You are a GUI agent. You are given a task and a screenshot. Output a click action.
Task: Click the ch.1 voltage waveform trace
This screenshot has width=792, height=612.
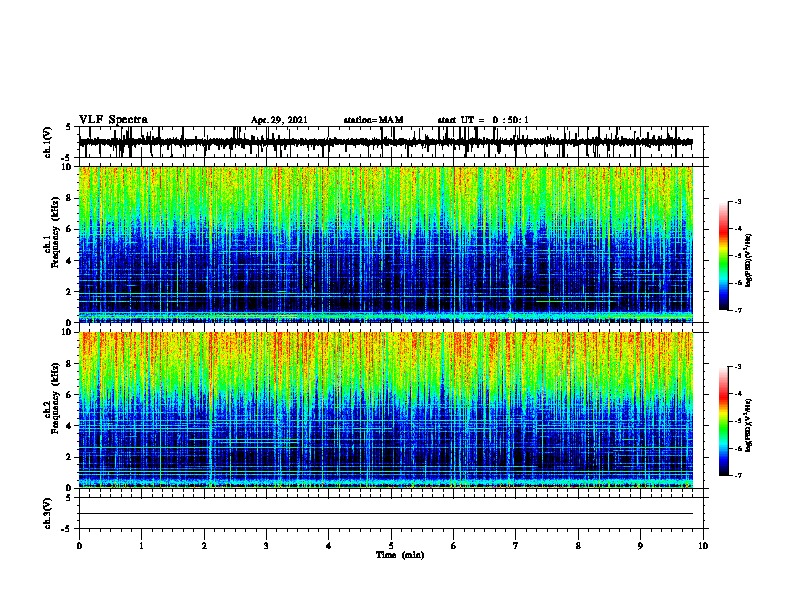coord(386,142)
